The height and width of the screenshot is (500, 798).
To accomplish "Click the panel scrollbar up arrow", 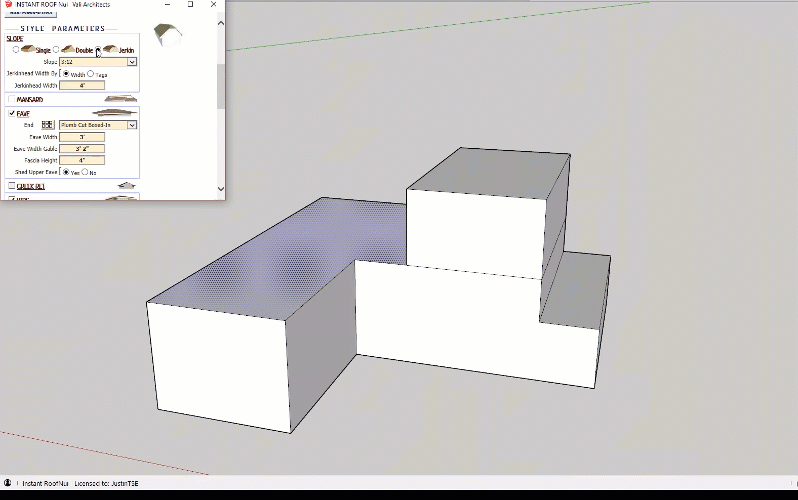I will 220,23.
